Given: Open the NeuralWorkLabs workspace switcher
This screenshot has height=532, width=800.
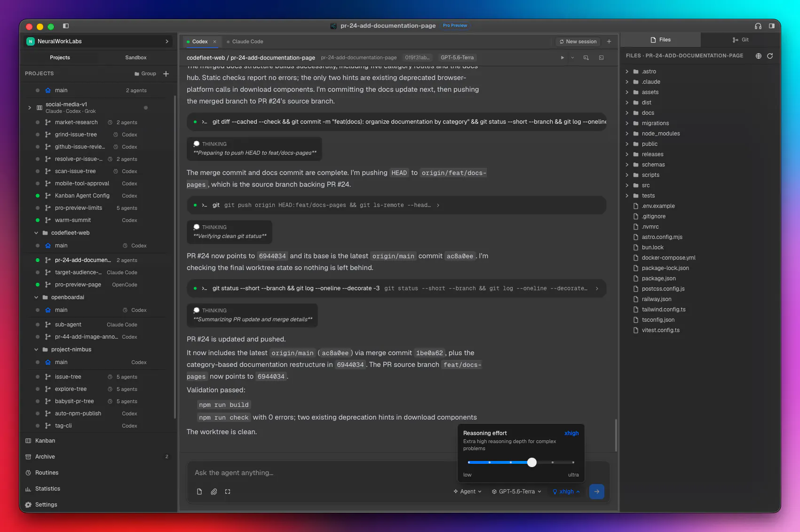Looking at the screenshot, I should pyautogui.click(x=98, y=41).
